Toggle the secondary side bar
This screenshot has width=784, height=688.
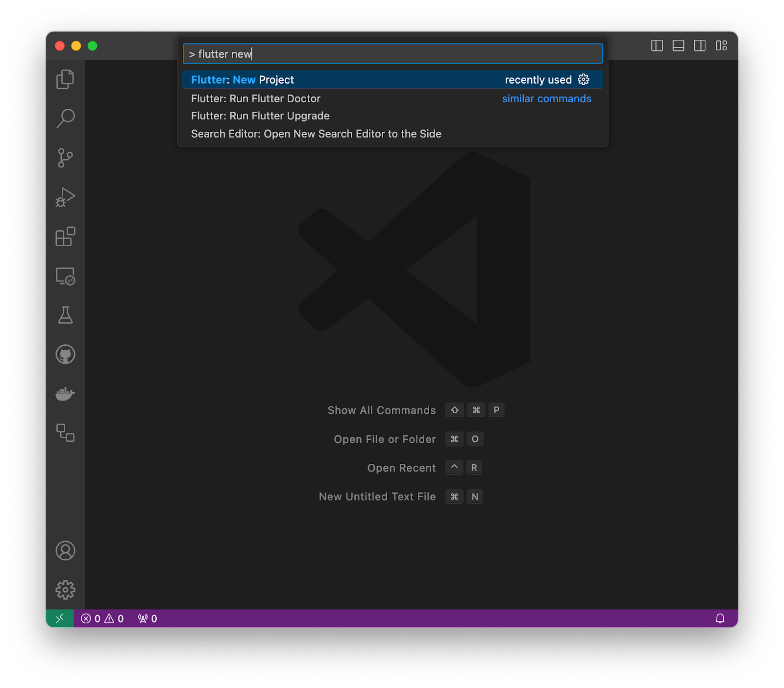pyautogui.click(x=700, y=46)
